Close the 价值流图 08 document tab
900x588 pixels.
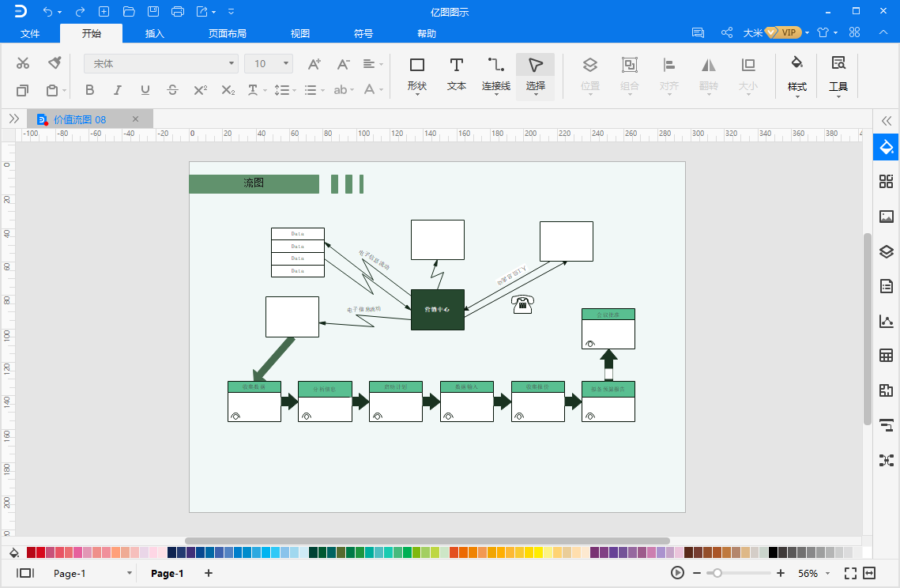click(x=135, y=119)
